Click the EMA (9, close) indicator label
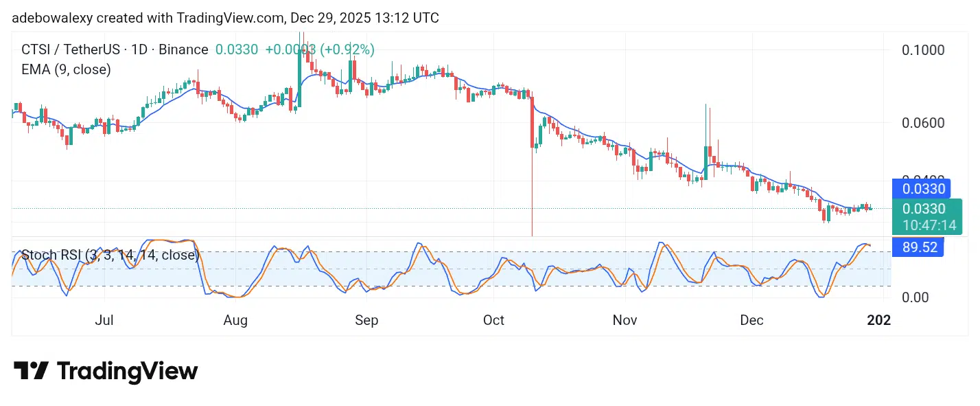Viewport: 980px width, 406px height. pos(66,69)
